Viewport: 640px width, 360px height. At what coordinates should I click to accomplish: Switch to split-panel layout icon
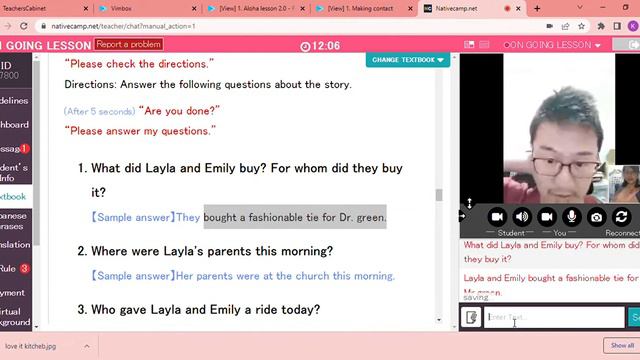(x=469, y=44)
